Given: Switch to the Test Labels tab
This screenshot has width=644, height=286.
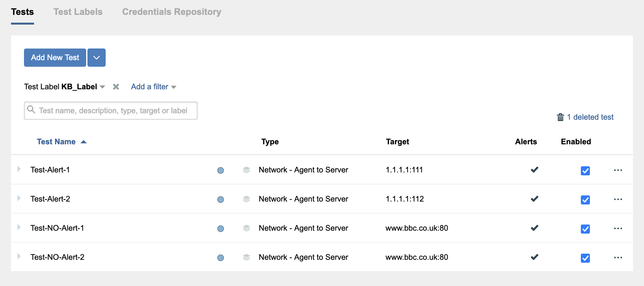Looking at the screenshot, I should click(x=78, y=12).
